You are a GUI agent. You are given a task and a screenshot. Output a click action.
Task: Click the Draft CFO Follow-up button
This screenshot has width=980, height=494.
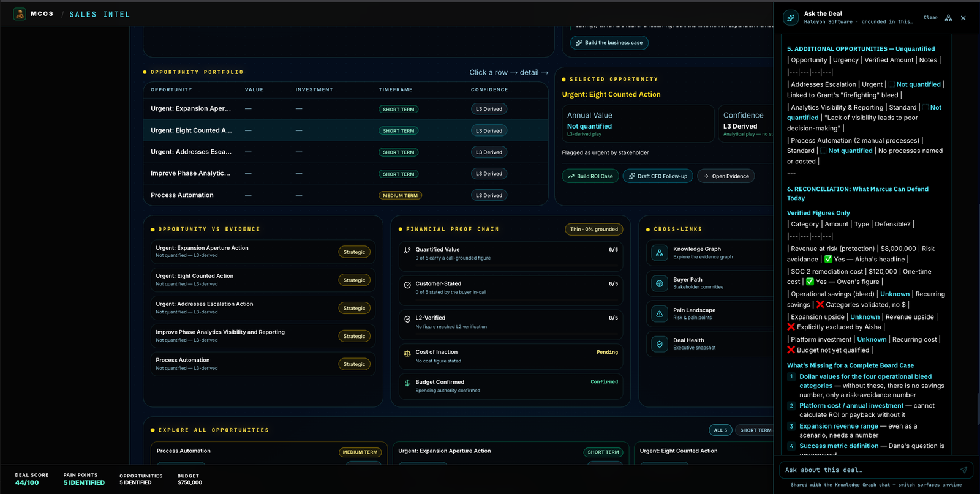(x=658, y=176)
